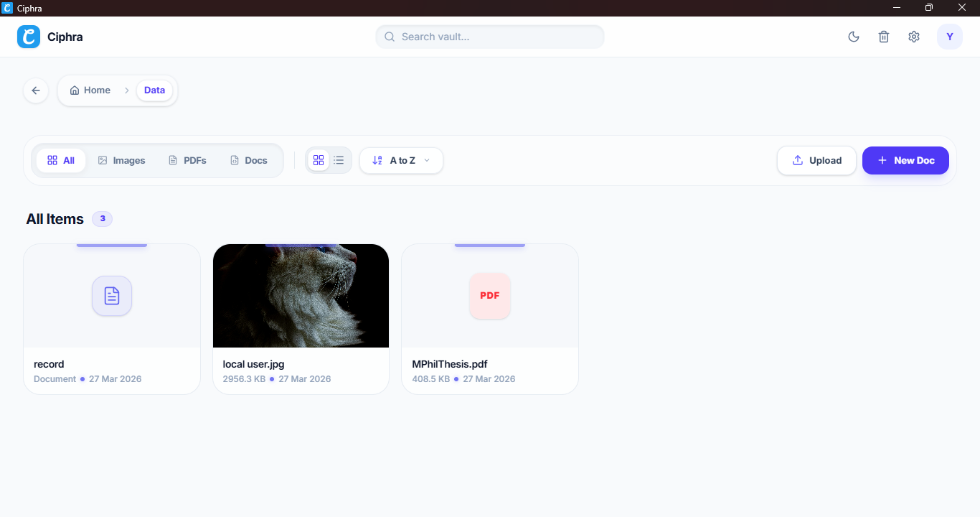Screen dimensions: 980x517
Task: Open vault settings via the gear icon
Action: pyautogui.click(x=913, y=36)
